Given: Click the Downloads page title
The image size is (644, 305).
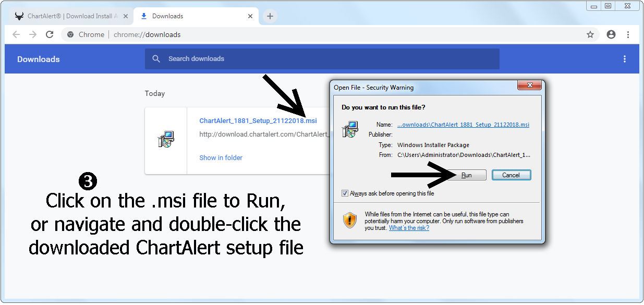Looking at the screenshot, I should pos(39,59).
